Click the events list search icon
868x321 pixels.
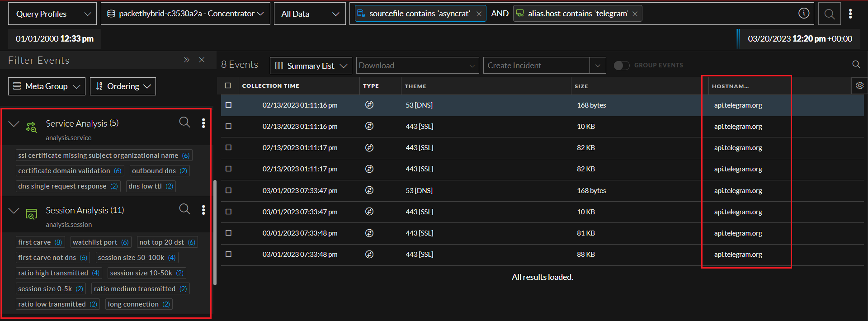coord(856,65)
